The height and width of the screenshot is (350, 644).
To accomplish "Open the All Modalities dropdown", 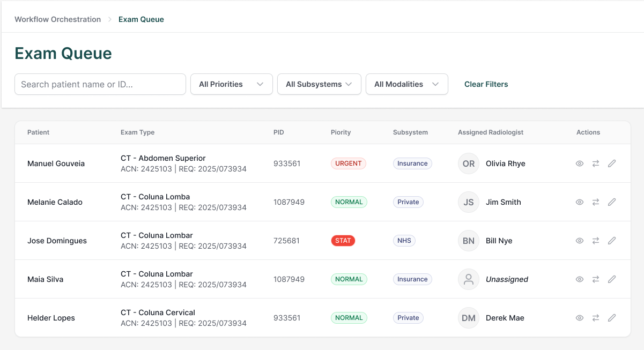I will click(x=407, y=84).
